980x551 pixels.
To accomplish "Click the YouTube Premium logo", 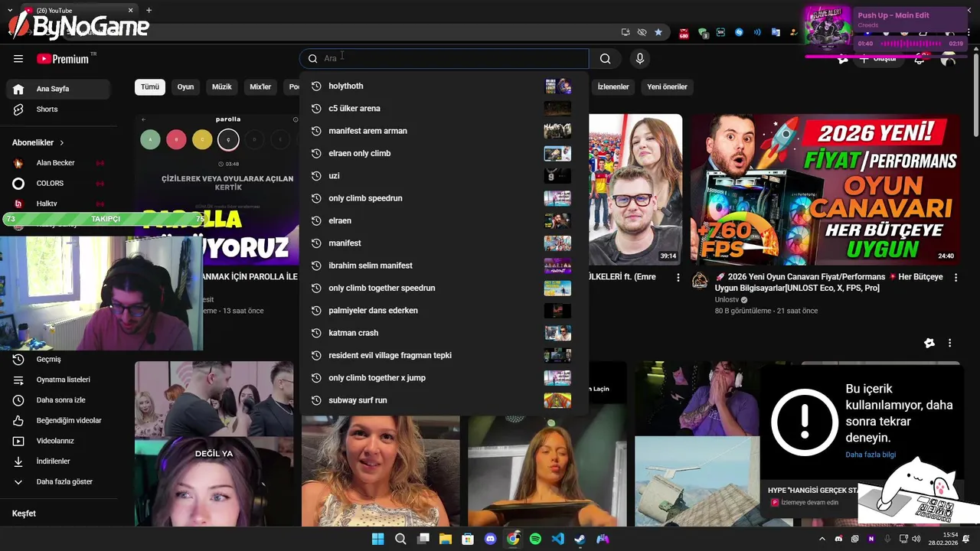I will (63, 59).
